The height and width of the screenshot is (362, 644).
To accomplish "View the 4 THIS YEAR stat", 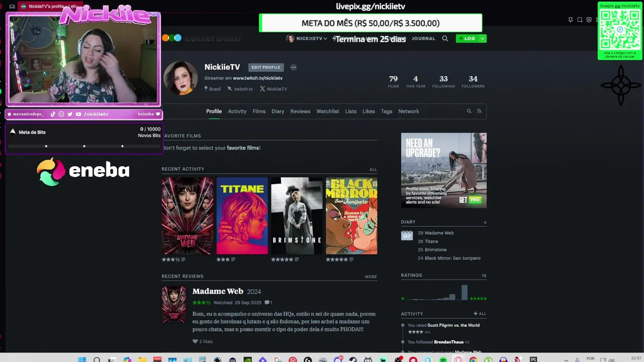I will click(x=416, y=81).
